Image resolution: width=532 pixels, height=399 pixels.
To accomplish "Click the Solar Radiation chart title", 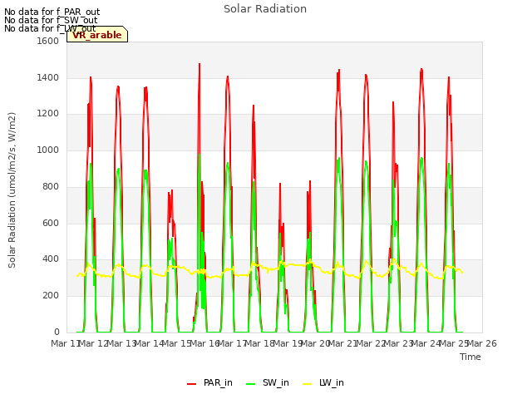I will coord(265,9).
